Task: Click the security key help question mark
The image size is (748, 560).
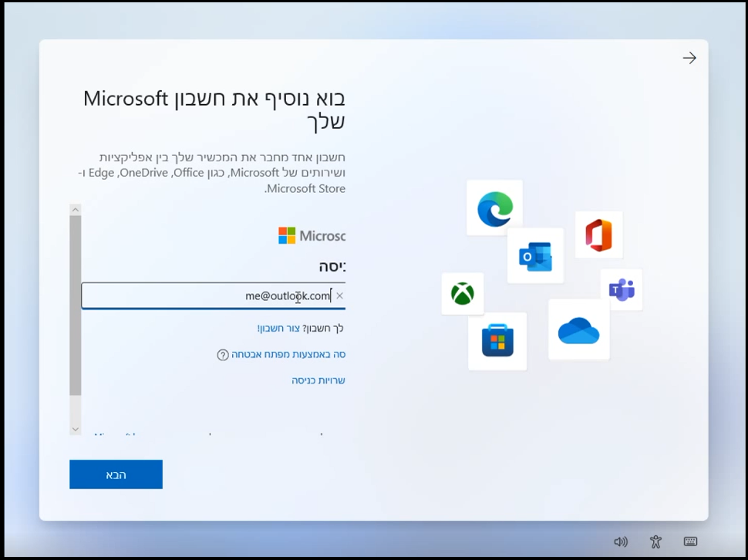Action: click(x=223, y=355)
